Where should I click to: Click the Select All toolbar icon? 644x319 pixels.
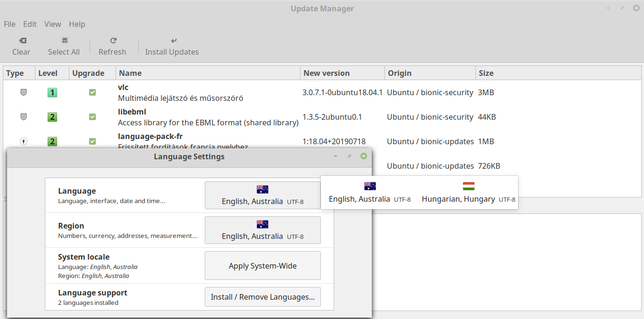(x=64, y=46)
